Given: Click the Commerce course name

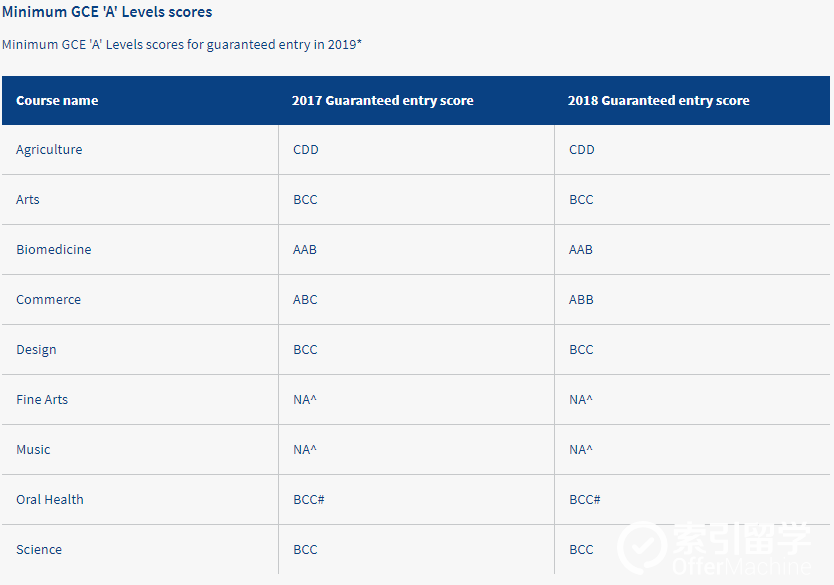Looking at the screenshot, I should pyautogui.click(x=48, y=299).
